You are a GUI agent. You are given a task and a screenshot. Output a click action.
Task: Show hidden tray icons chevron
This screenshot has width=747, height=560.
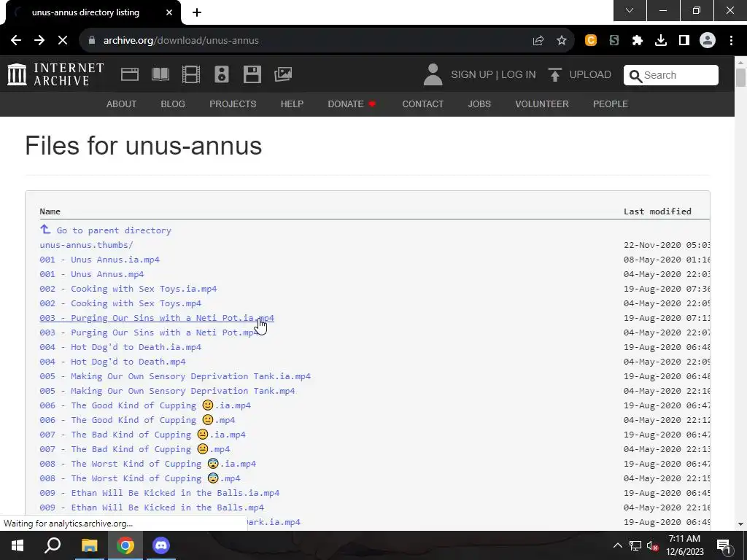point(617,545)
